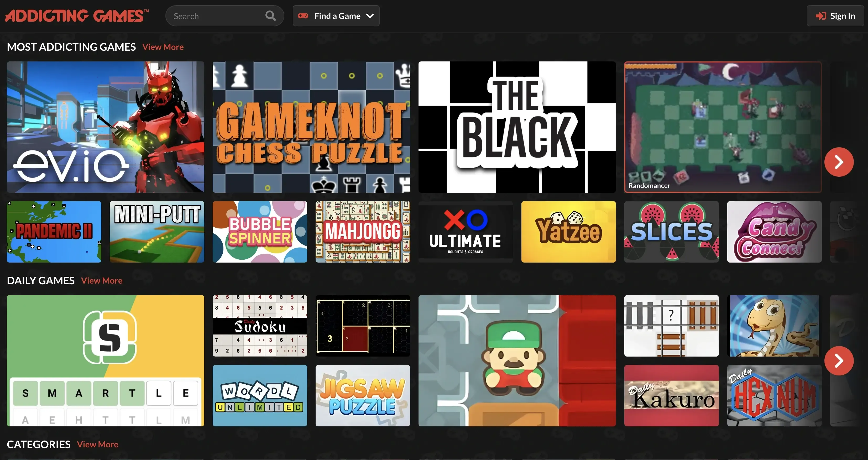Open the Wordl Unlimited game
868x460 pixels.
[x=260, y=396]
